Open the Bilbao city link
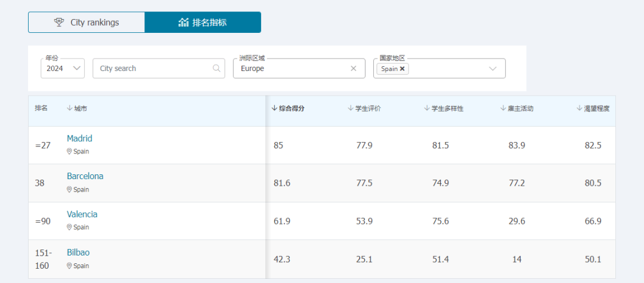This screenshot has height=283, width=644. [x=78, y=252]
